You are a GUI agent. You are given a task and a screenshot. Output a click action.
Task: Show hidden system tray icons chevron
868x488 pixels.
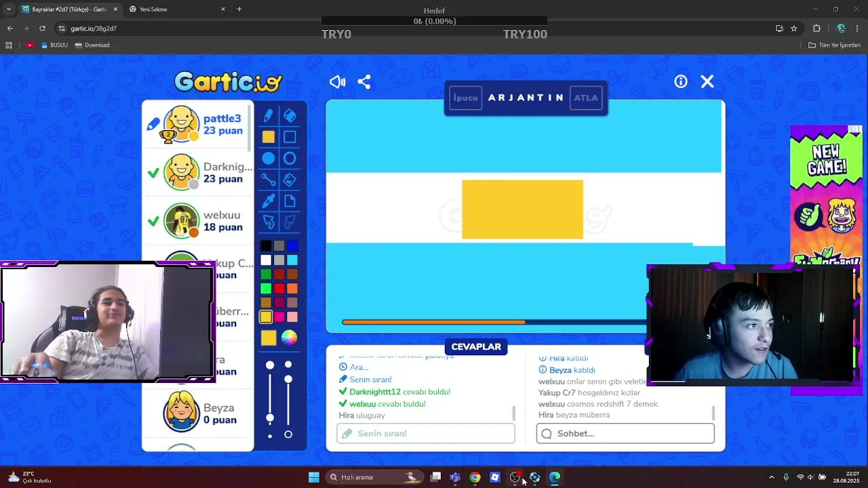click(x=771, y=477)
